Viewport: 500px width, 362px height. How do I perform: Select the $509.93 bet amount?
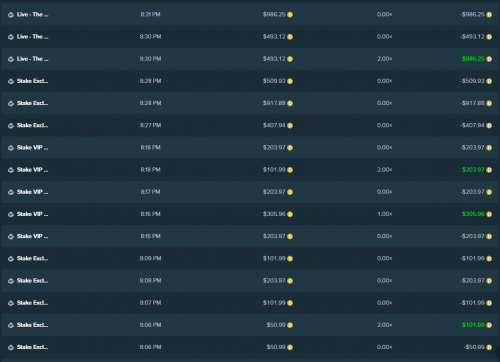click(274, 81)
